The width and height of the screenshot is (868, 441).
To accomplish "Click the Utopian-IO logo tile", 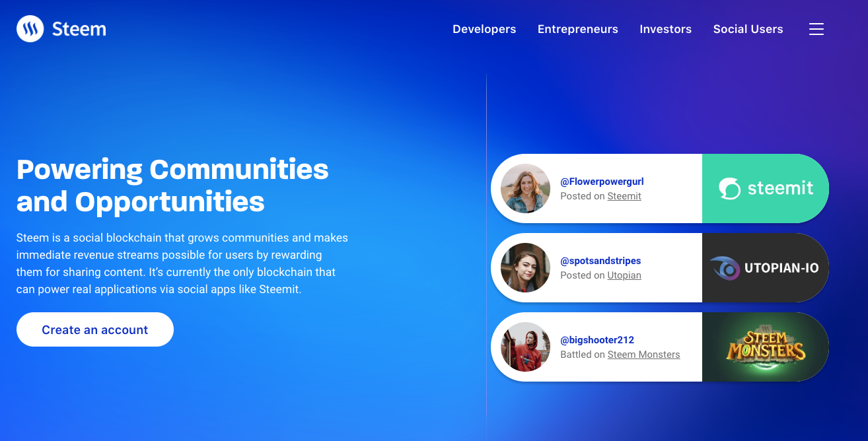I will click(x=766, y=267).
